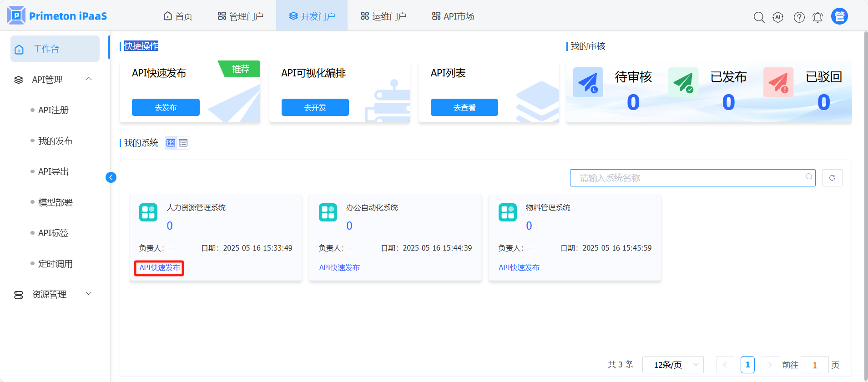Click the search magnifier icon in header
This screenshot has height=382, width=868.
(x=759, y=17)
